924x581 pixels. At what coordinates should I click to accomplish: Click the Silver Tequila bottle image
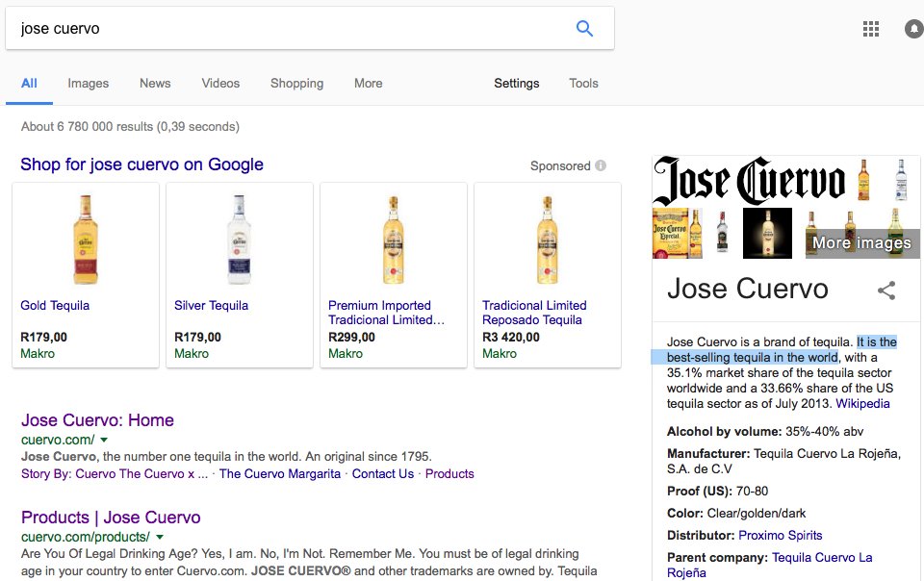point(240,240)
